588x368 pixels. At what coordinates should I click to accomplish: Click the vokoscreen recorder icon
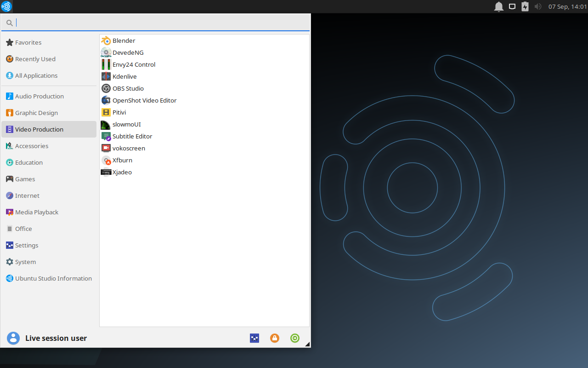coord(106,148)
